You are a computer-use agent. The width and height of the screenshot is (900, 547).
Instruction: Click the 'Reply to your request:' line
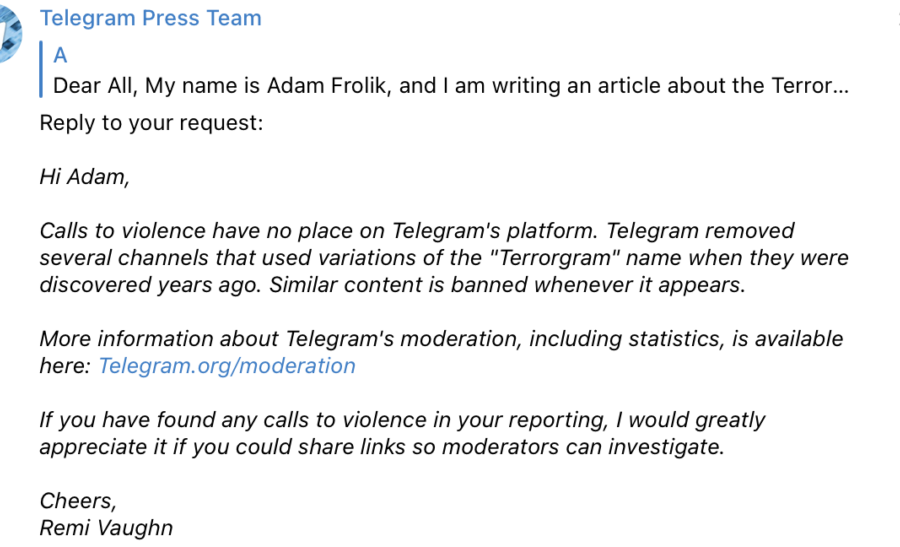(152, 123)
